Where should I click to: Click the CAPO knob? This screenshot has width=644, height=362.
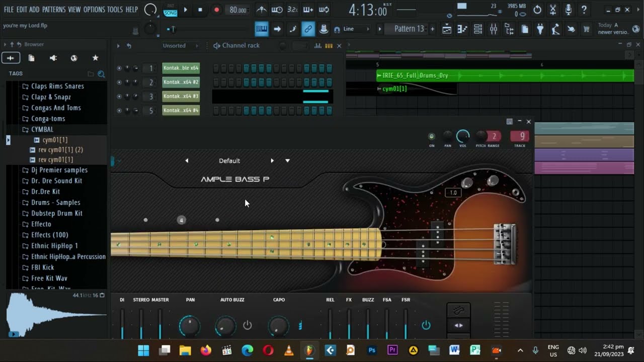point(278,326)
